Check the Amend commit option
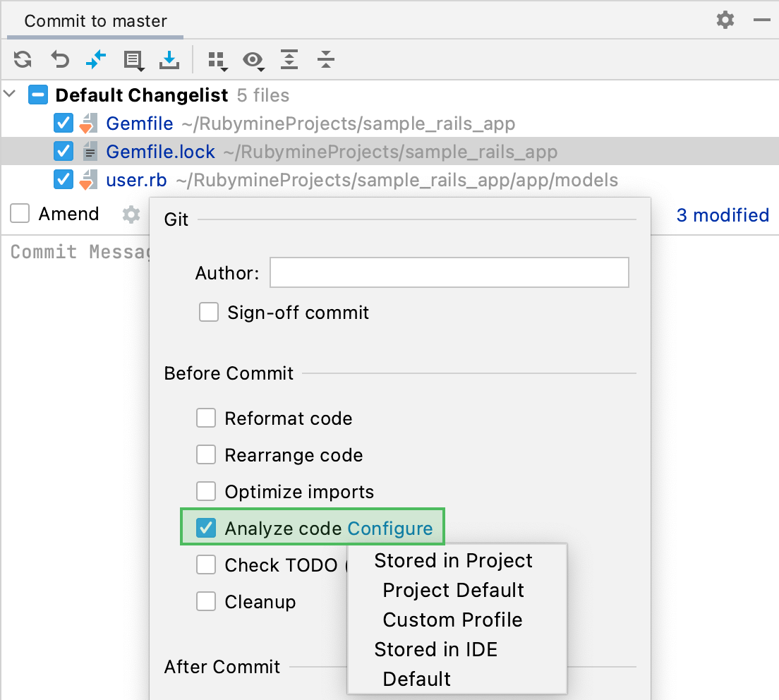This screenshot has height=700, width=779. coord(20,213)
